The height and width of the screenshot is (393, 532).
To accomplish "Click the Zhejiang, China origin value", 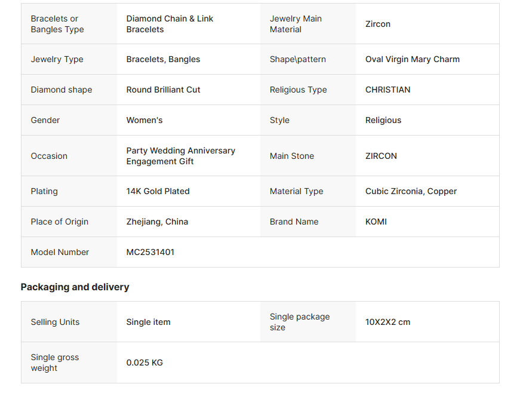I will pos(157,222).
